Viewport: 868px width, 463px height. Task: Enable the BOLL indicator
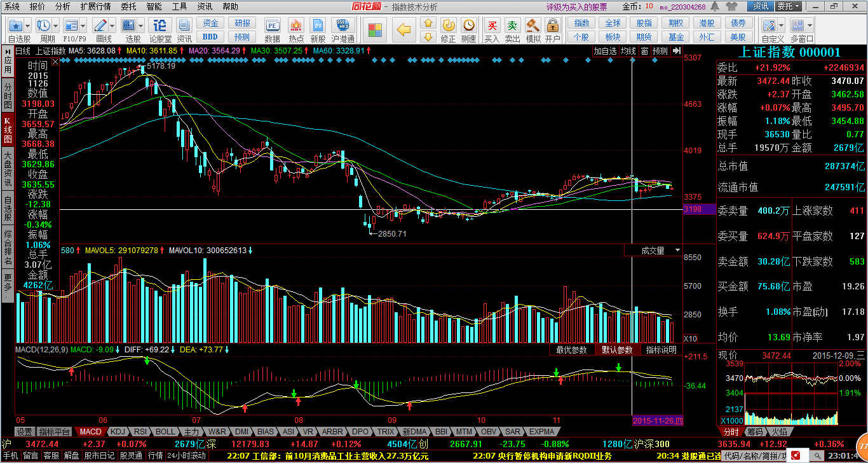coord(165,431)
